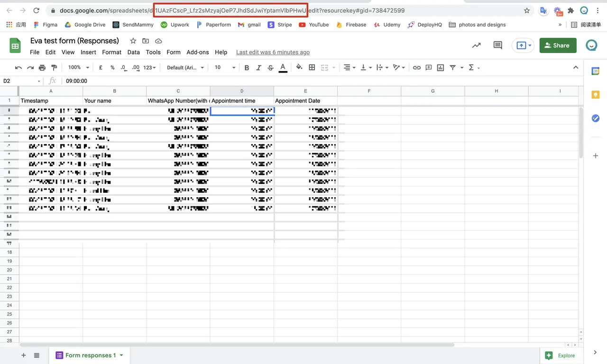Click the insert link icon
This screenshot has height=364, width=607.
point(416,68)
